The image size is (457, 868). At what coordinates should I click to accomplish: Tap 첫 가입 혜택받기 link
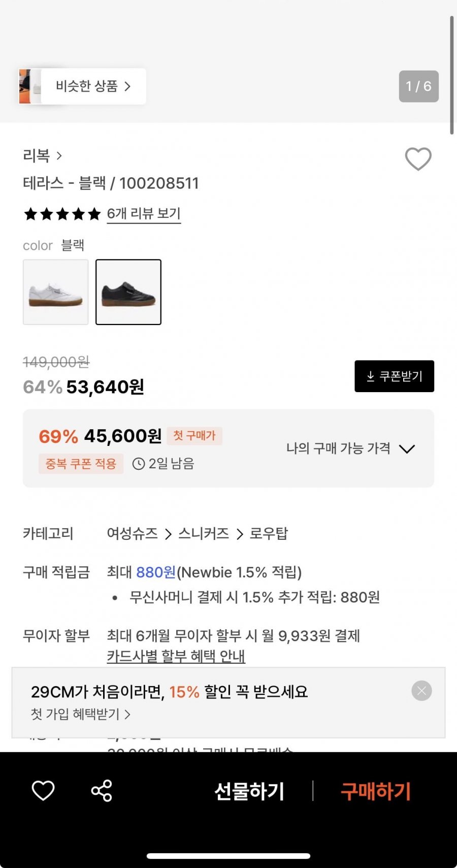click(80, 714)
